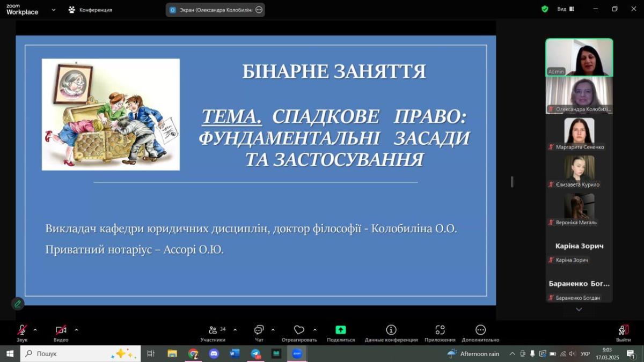Expand hidden system tray icons chevron
The image size is (644, 362).
click(x=512, y=353)
